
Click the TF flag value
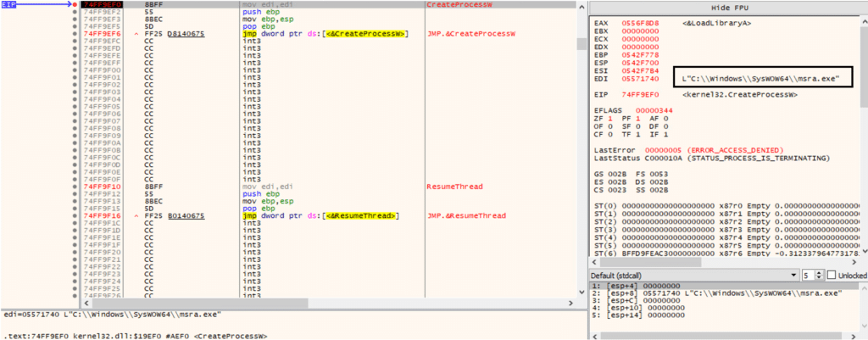pyautogui.click(x=637, y=134)
